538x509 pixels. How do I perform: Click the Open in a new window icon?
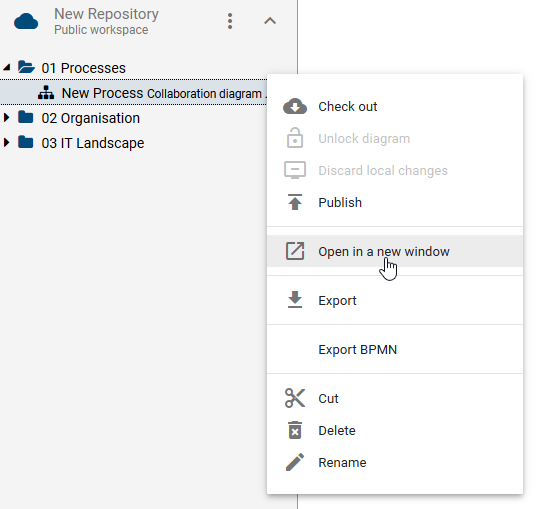(x=295, y=251)
